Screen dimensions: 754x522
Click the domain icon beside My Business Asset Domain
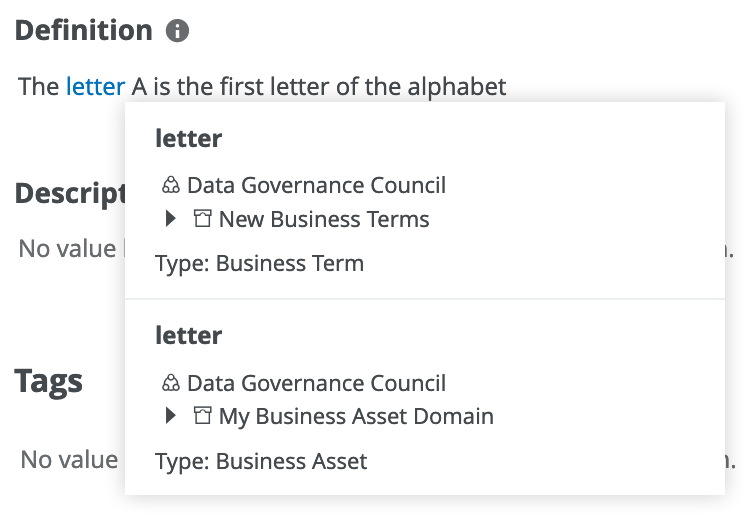202,415
